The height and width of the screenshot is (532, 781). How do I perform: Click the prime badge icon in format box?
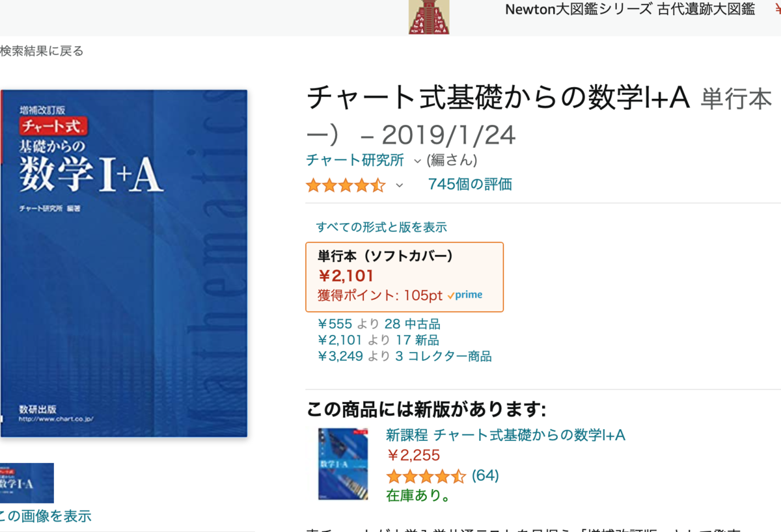(465, 295)
